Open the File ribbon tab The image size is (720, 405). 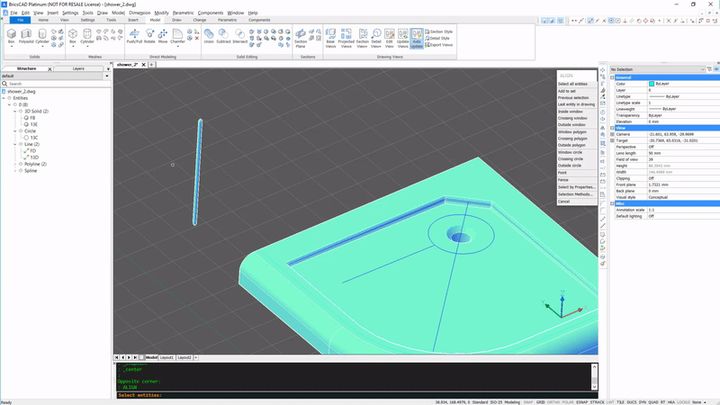point(20,20)
